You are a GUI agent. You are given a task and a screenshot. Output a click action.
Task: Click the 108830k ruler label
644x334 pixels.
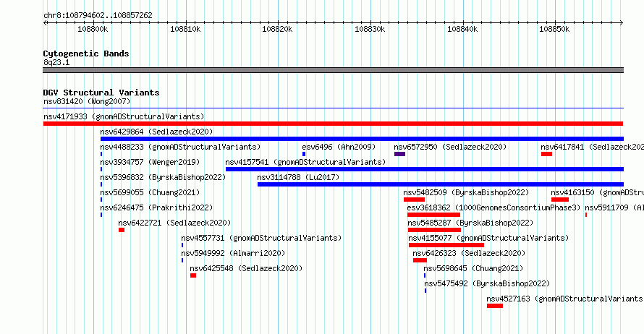pyautogui.click(x=370, y=29)
